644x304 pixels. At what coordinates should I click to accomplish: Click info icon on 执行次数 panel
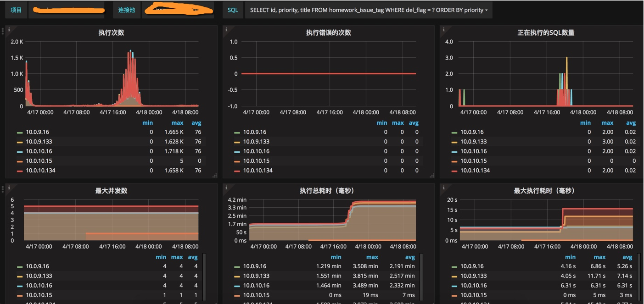(x=9, y=29)
